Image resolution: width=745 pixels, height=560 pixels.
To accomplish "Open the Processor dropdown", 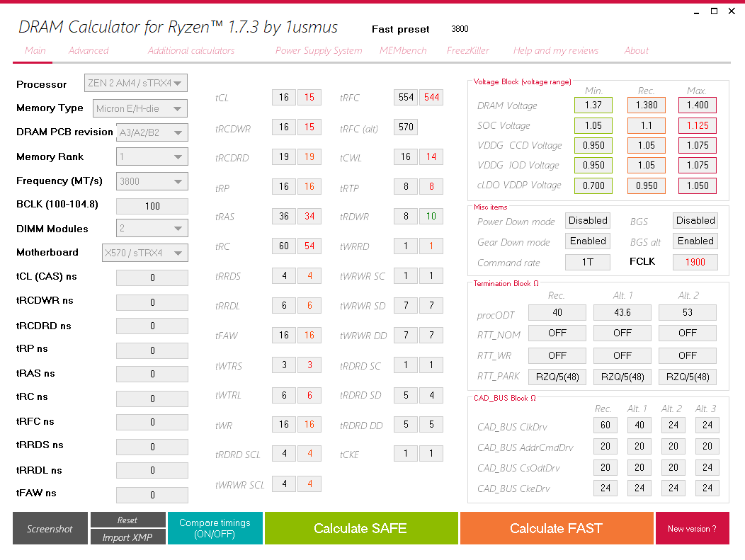I will [x=136, y=83].
